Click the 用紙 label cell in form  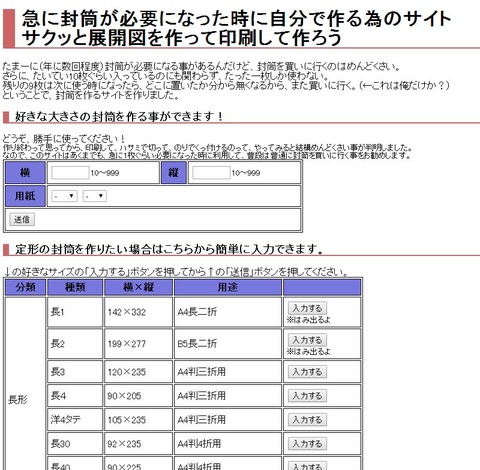pos(25,196)
